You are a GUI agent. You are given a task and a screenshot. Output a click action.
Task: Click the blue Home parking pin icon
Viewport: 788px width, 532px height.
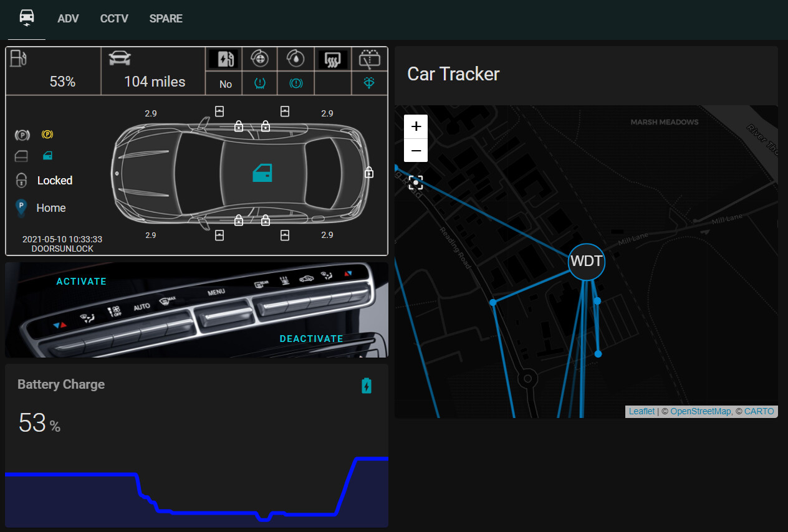(x=21, y=207)
